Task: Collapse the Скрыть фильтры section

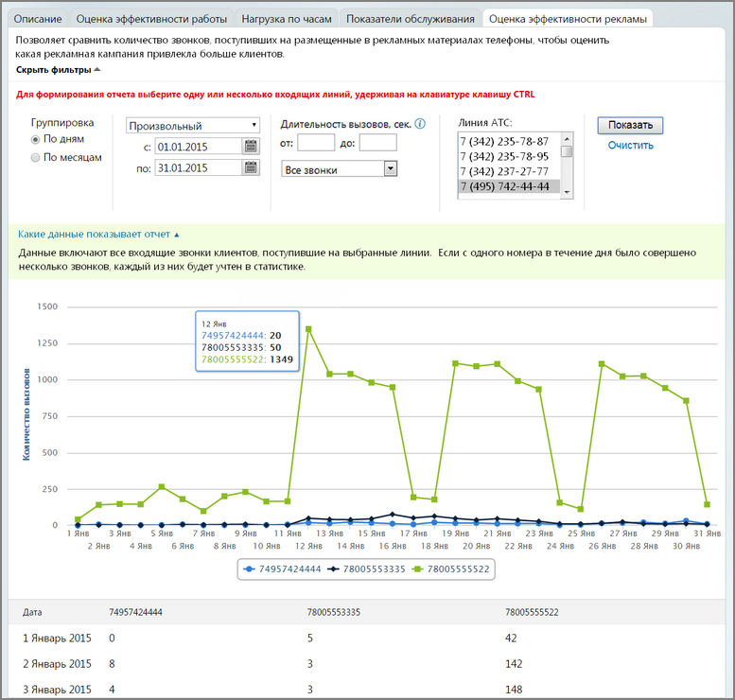Action: point(58,70)
